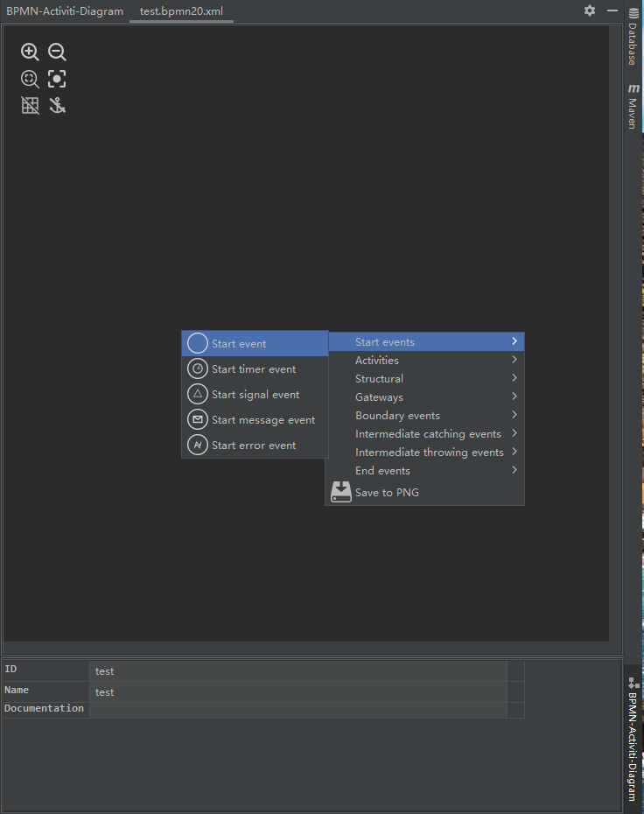
Task: Click the Save to PNG disk icon
Action: pos(341,492)
